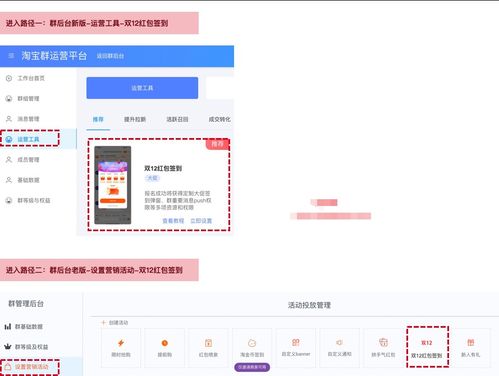This screenshot has width=499, height=376.
Task: Open 消息管理 in the left sidebar
Action: click(x=28, y=119)
